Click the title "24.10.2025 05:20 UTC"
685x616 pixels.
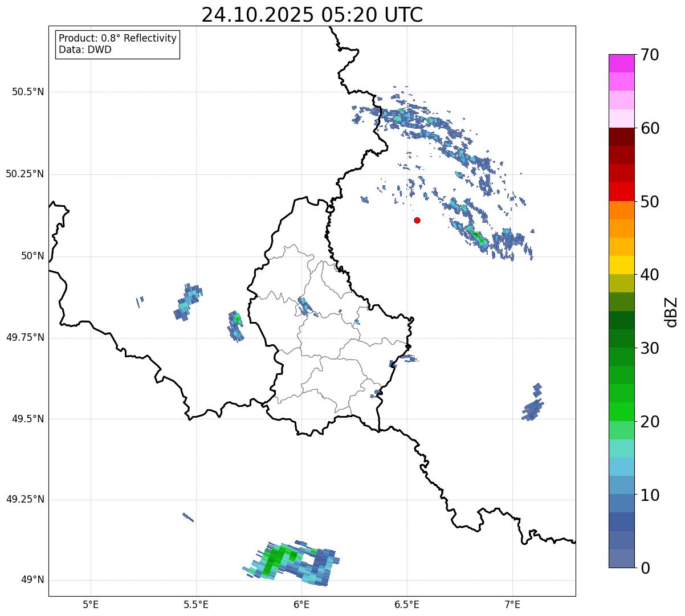point(312,15)
